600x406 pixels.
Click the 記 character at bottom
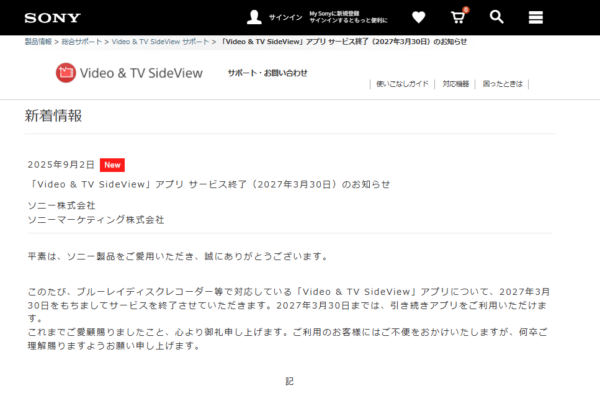point(289,381)
